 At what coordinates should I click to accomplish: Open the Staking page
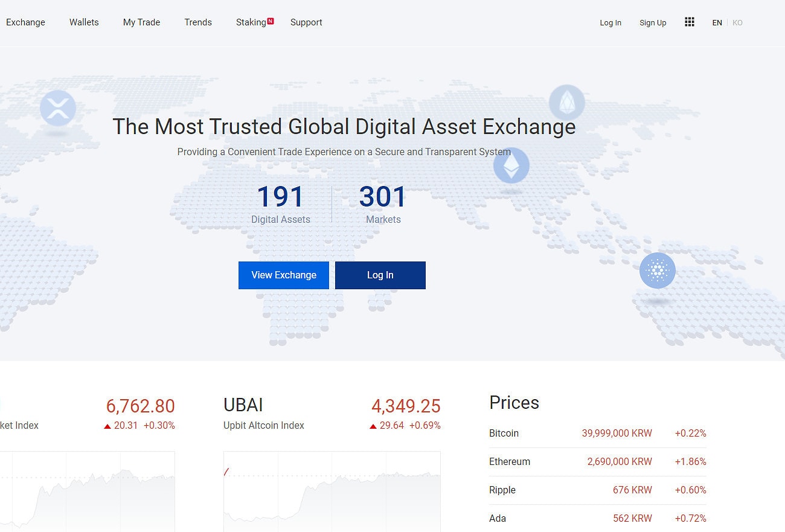pos(251,22)
